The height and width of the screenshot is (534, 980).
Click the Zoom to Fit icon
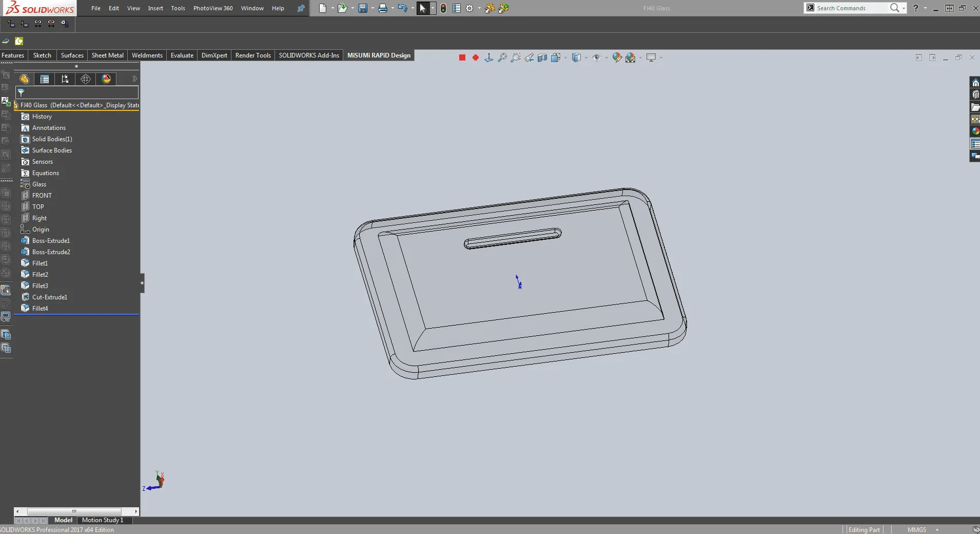(x=502, y=58)
